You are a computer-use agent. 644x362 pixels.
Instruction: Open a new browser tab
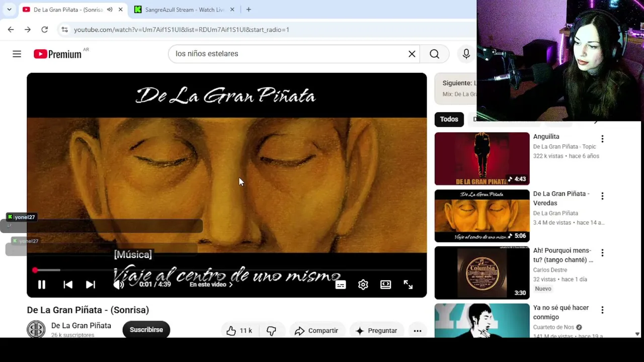click(x=249, y=10)
